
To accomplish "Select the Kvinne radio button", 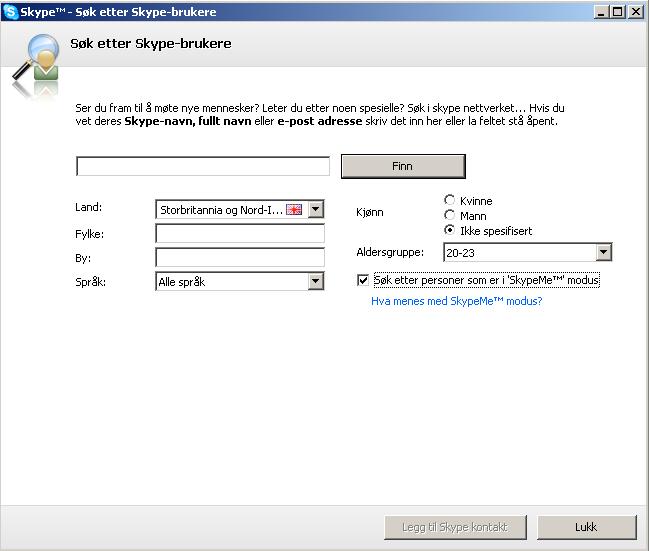I will 449,200.
